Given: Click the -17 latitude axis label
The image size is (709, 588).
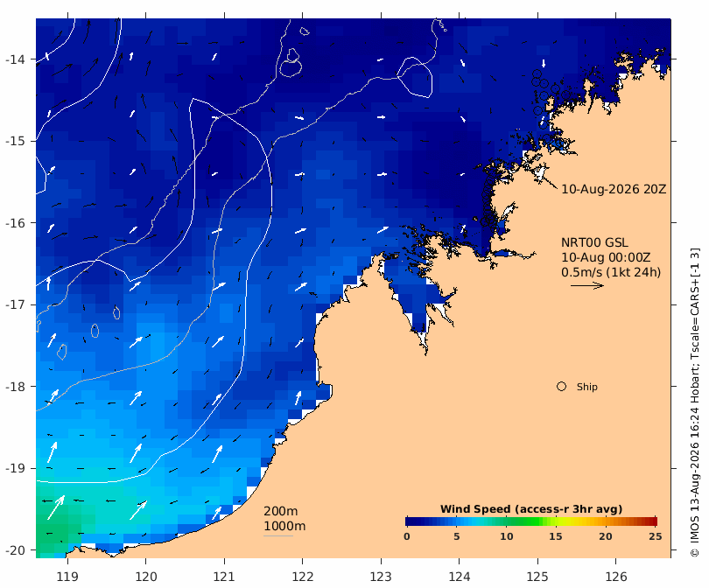Looking at the screenshot, I should click(15, 305).
